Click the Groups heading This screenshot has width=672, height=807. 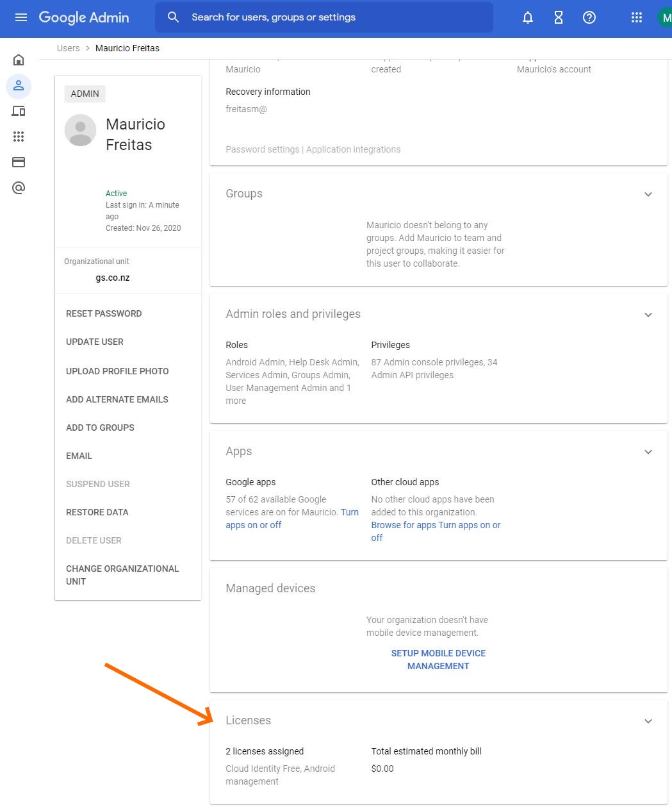tap(244, 194)
